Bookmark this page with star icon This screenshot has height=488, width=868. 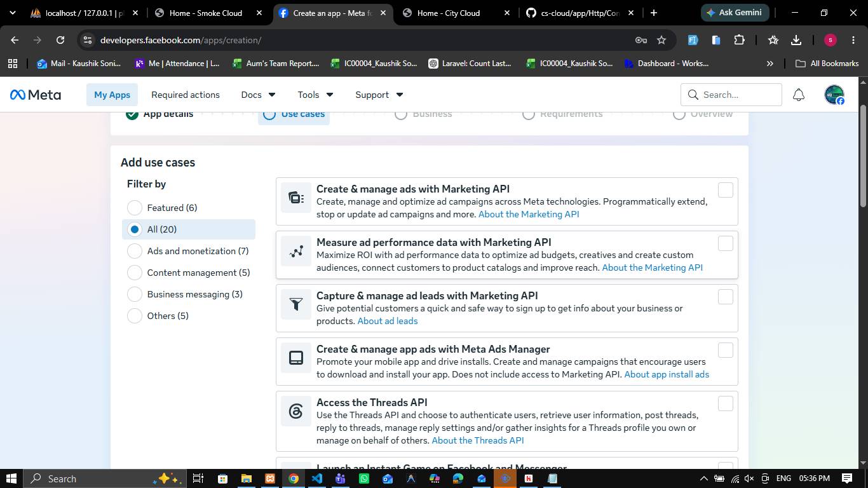tap(661, 40)
